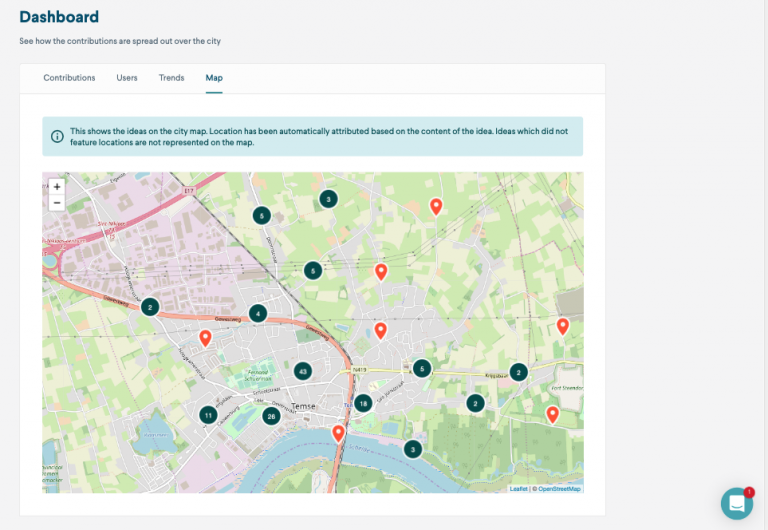Click the topmost red pin on the map
The image size is (768, 530).
click(436, 205)
